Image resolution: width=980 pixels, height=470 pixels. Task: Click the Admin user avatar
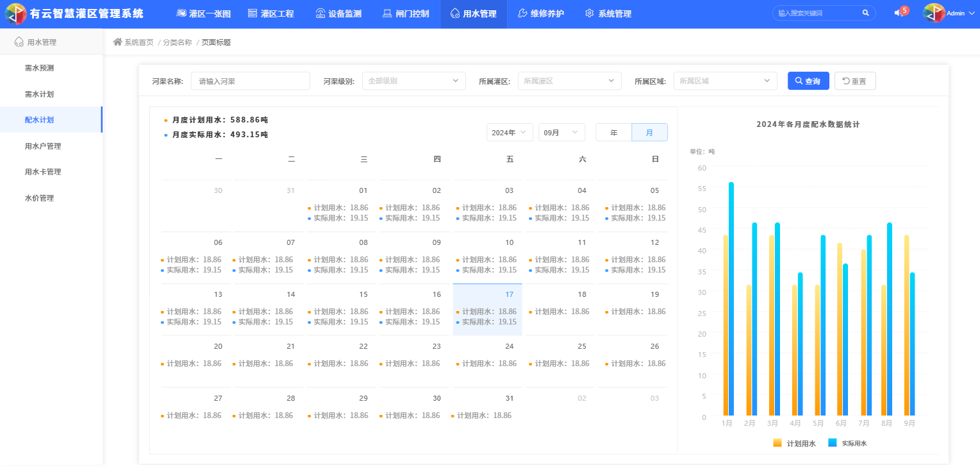(x=934, y=13)
